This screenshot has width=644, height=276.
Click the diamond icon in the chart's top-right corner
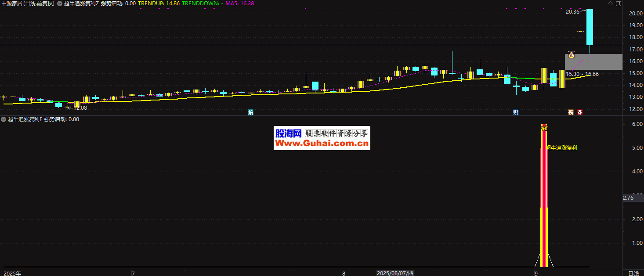[610, 4]
